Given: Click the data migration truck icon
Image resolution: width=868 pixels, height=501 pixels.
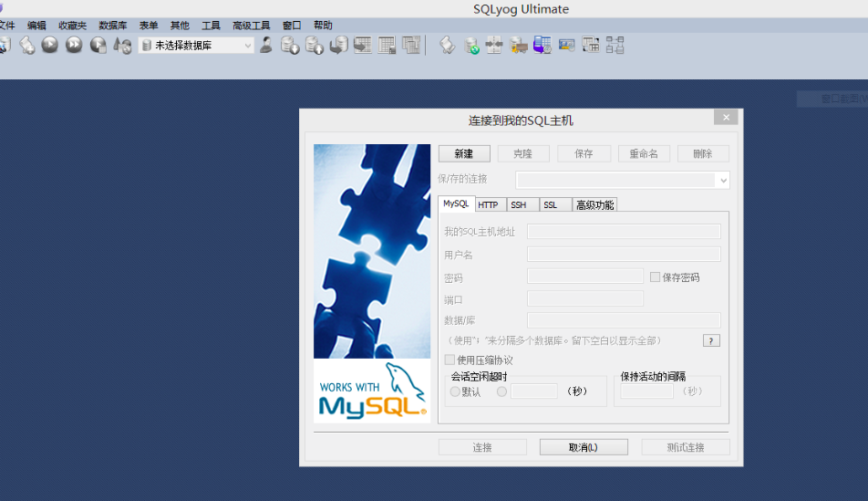Looking at the screenshot, I should coord(518,45).
